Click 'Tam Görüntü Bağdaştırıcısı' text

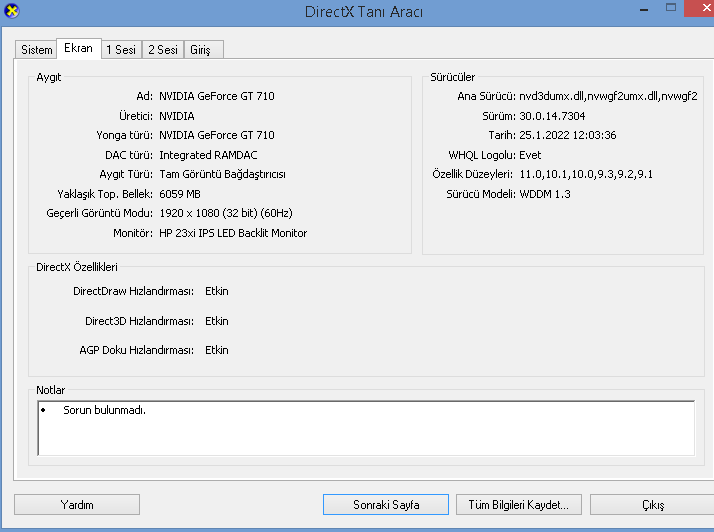(x=222, y=174)
